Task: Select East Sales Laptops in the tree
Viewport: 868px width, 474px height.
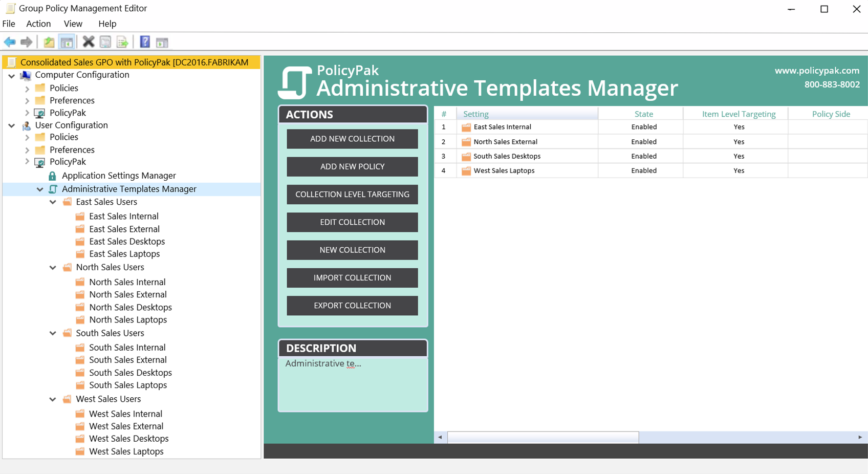Action: click(x=124, y=254)
